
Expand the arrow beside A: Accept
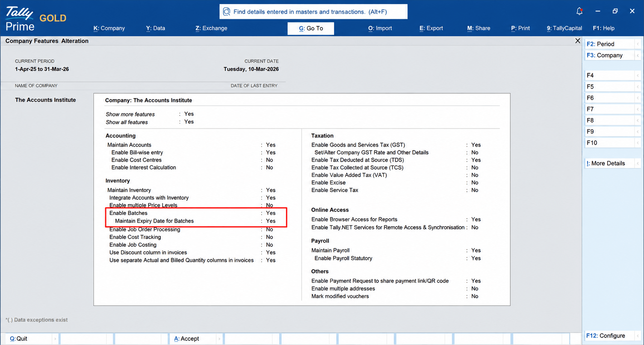[x=219, y=339]
